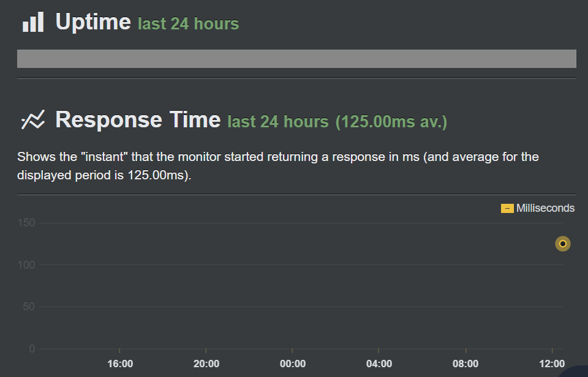The width and height of the screenshot is (588, 377).
Task: Click the 50 y-axis value label
Action: click(x=29, y=307)
